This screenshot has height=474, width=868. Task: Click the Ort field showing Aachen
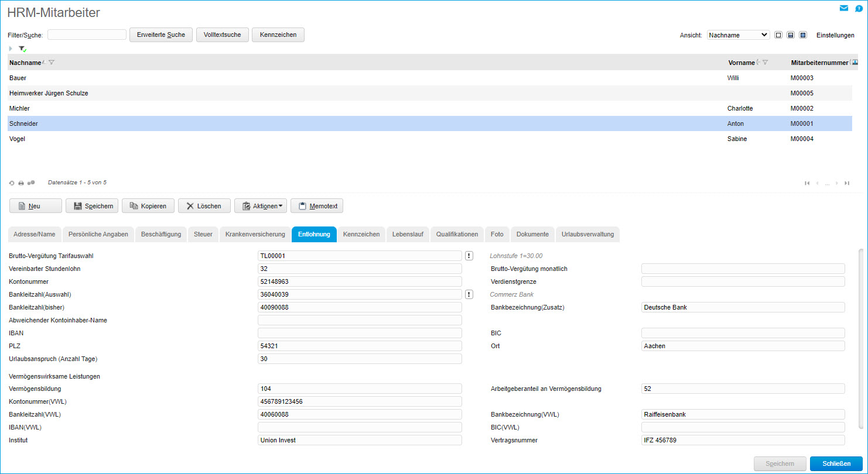pos(743,346)
